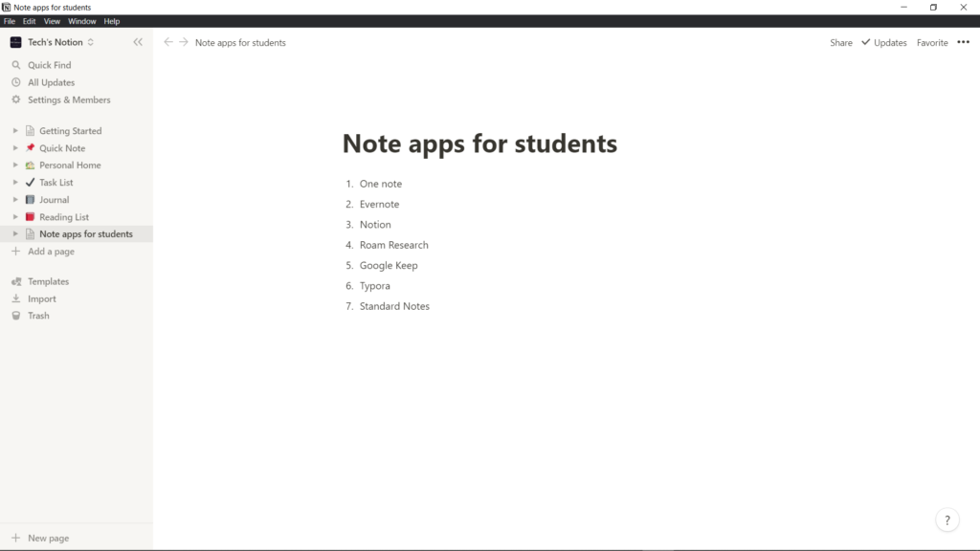Click the All Updates clock icon
The height and width of the screenshot is (551, 980).
point(16,82)
